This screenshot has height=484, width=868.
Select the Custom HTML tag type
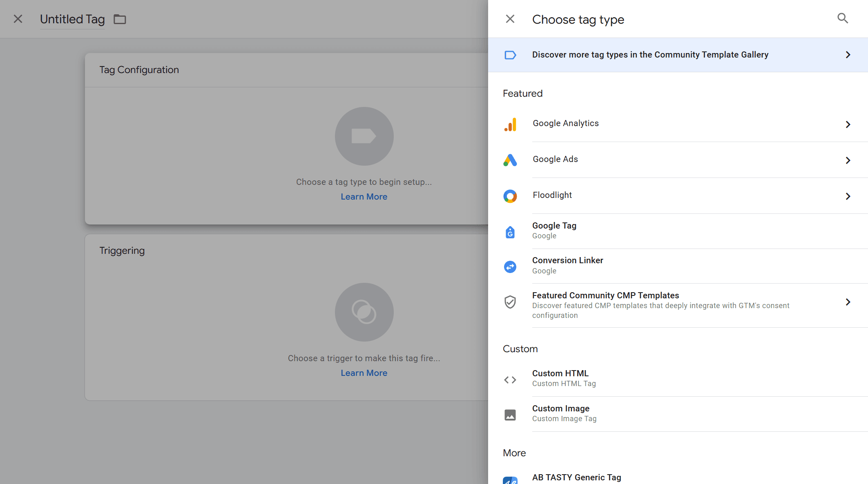click(560, 373)
